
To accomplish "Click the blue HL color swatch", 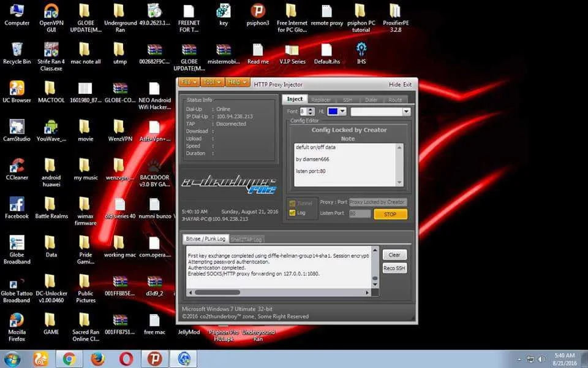I will pyautogui.click(x=333, y=111).
